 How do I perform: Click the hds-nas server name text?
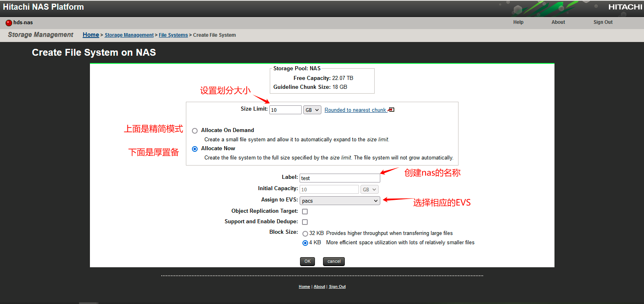23,23
